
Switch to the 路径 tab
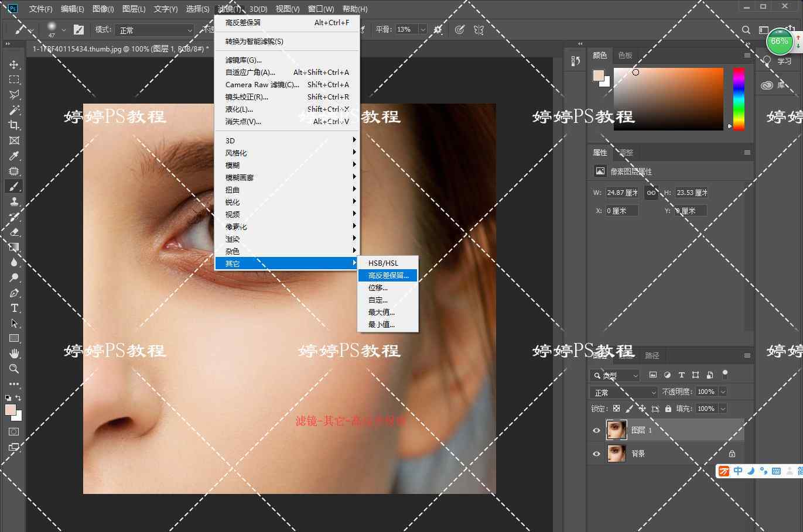point(652,355)
